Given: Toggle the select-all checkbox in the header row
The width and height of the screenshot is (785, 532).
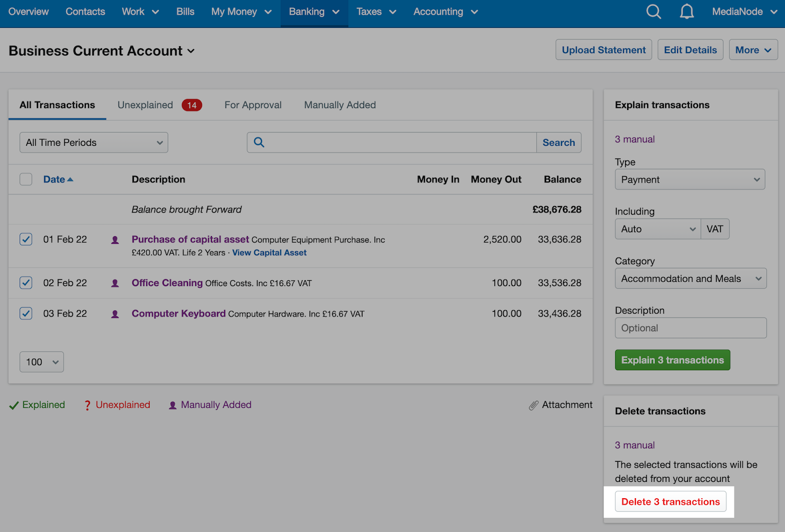Looking at the screenshot, I should 26,179.
